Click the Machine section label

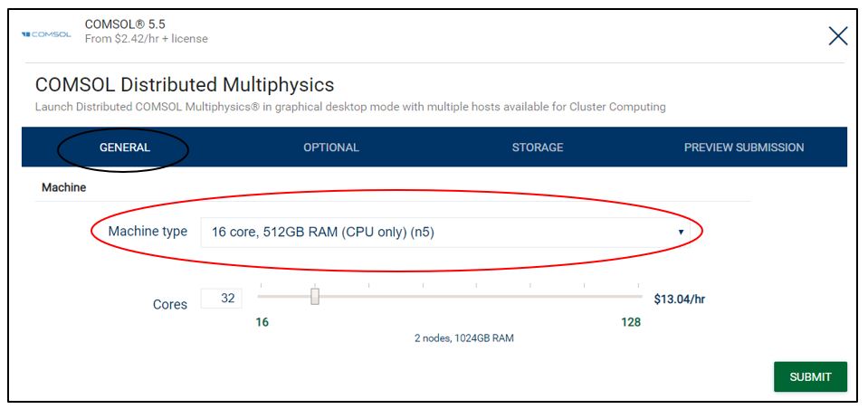coord(63,187)
